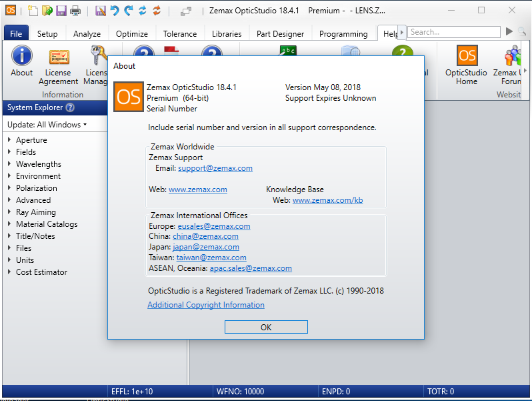Click the blue Update refresh icon
This screenshot has width=532, height=401.
(143, 11)
